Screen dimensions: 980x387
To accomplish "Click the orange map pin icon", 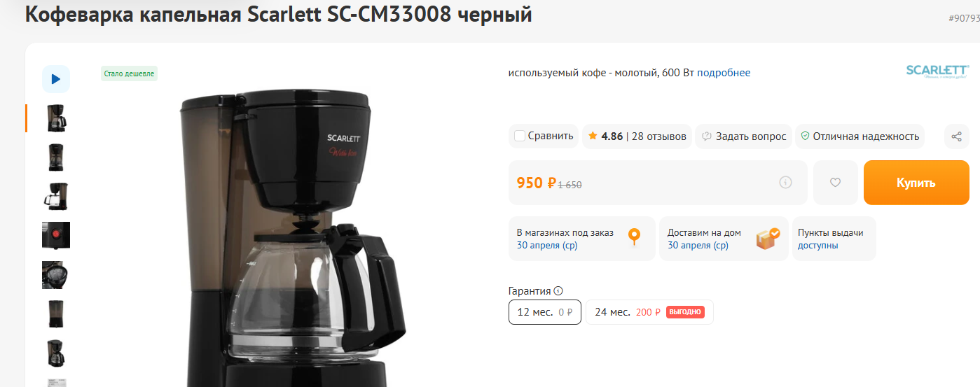I will [634, 237].
